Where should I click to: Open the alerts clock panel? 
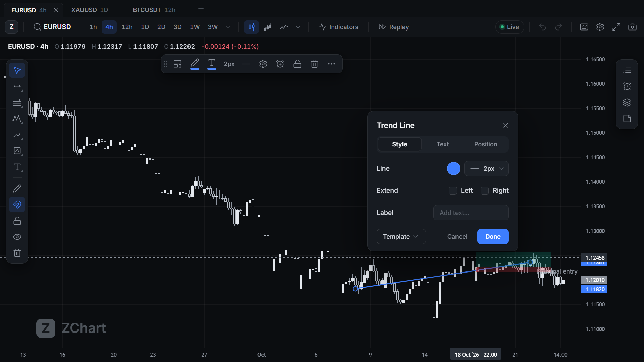click(x=627, y=86)
